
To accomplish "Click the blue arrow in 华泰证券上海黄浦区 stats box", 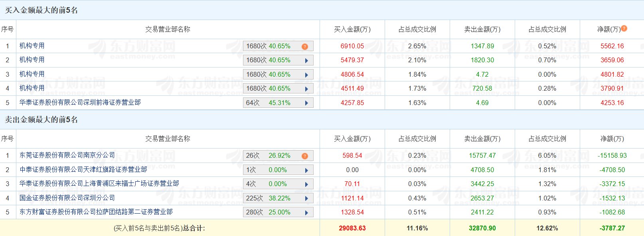I will point(306,184).
